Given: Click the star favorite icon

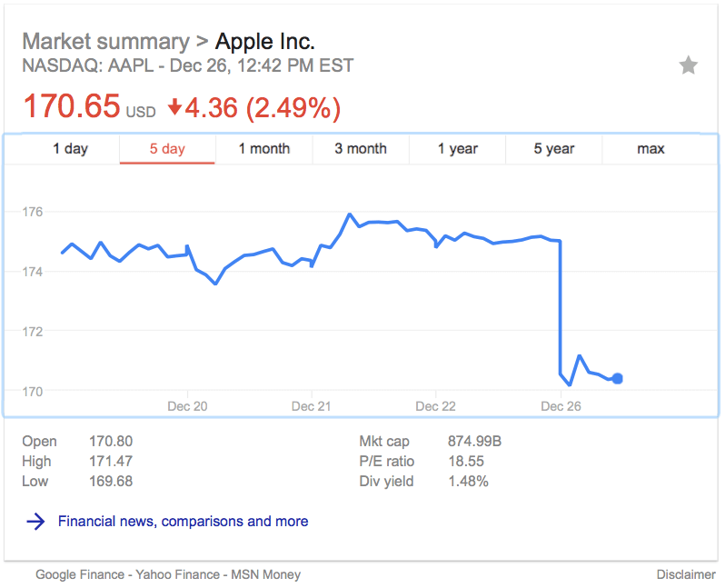Looking at the screenshot, I should pyautogui.click(x=688, y=65).
